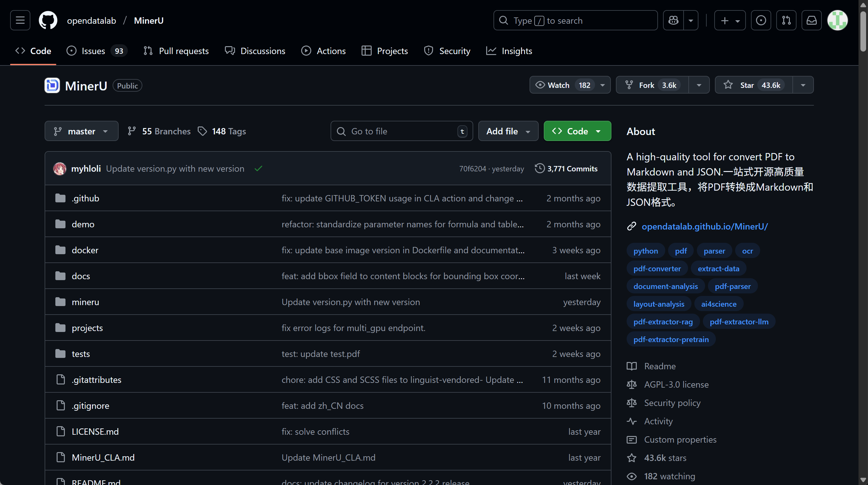Open the Copilot chat icon
868x485 pixels.
(673, 21)
